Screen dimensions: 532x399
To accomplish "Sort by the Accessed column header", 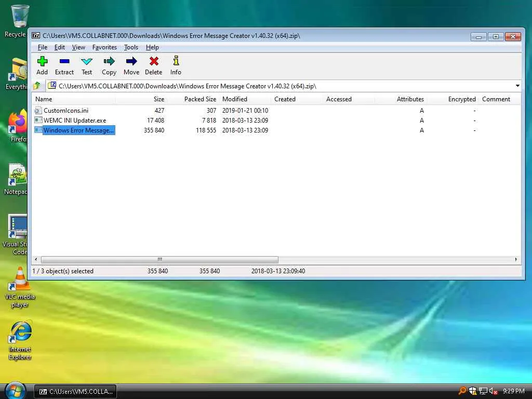I will click(x=350, y=99).
